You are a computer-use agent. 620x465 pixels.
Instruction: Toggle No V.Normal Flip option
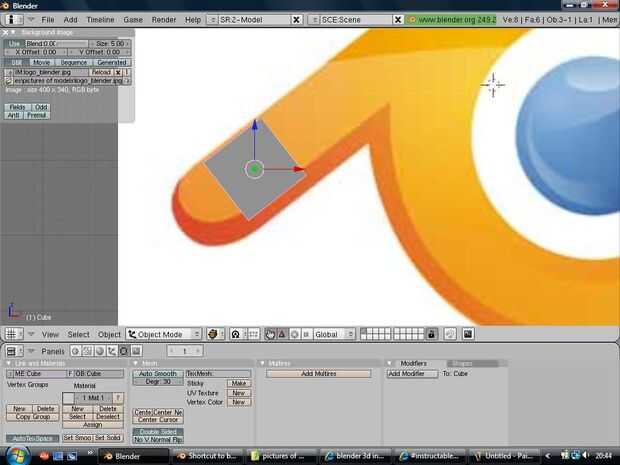point(158,440)
